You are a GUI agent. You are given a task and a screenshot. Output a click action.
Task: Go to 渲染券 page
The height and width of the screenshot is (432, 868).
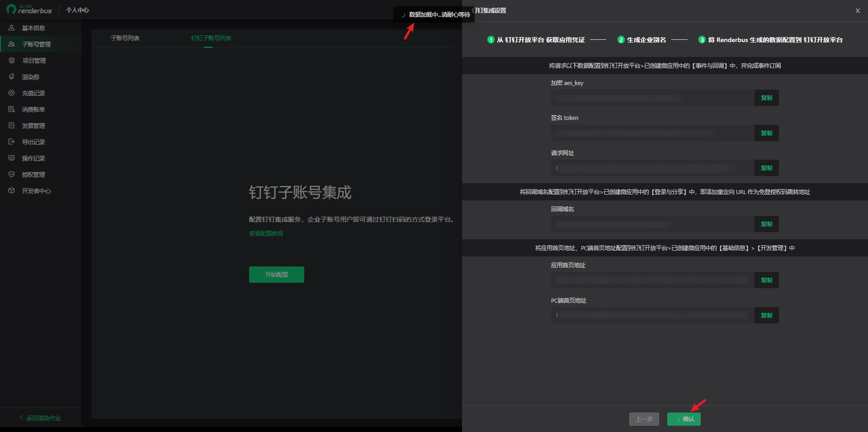41,77
